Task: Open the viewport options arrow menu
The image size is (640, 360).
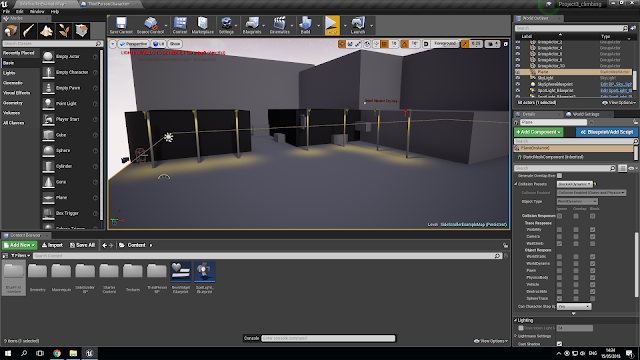Action: pyautogui.click(x=112, y=44)
